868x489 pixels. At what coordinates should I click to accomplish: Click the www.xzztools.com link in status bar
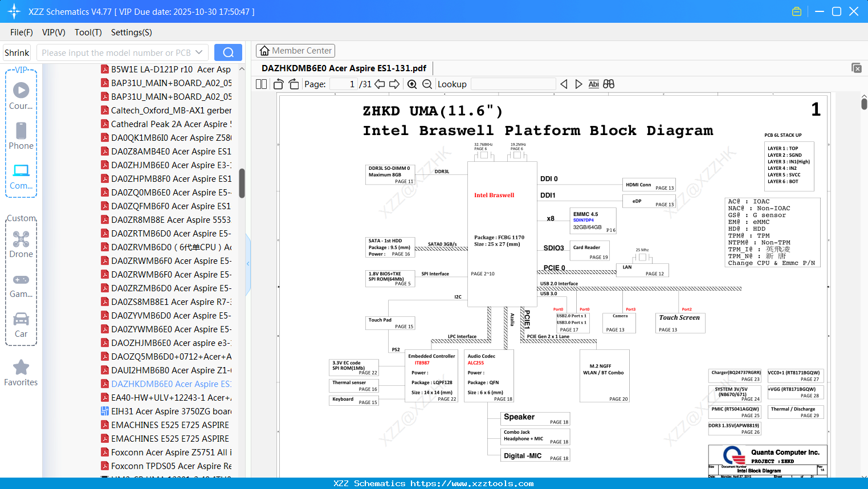click(x=472, y=483)
